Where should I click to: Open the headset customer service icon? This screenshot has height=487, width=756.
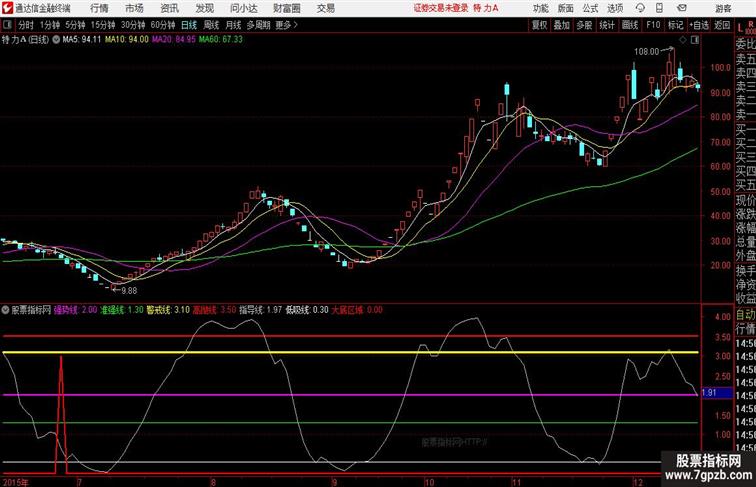pos(640,8)
